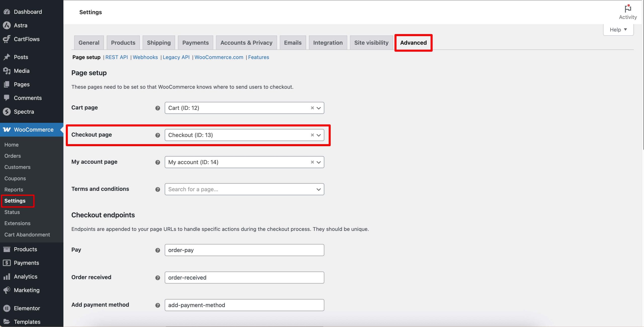The width and height of the screenshot is (644, 327).
Task: Select the Page setup section link
Action: (x=86, y=57)
